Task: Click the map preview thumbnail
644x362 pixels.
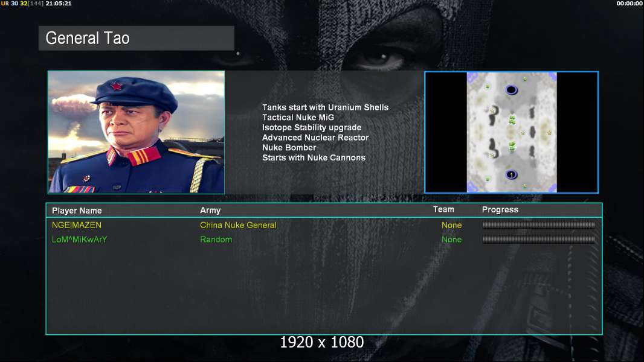Action: (x=511, y=132)
